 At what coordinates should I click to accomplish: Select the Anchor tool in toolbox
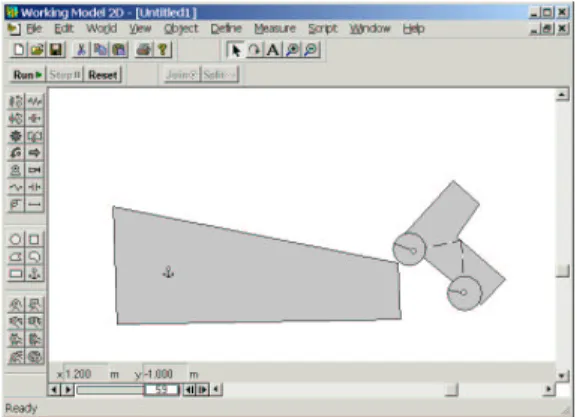35,274
